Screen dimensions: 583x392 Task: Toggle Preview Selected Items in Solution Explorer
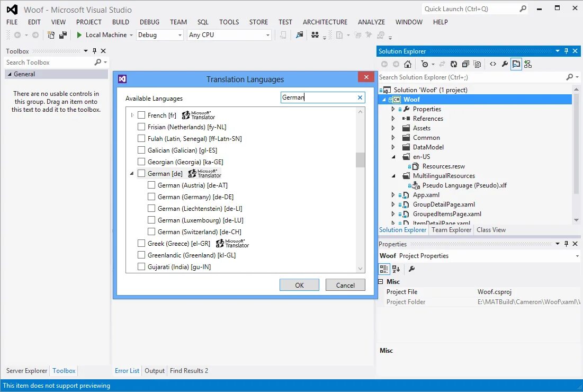tap(516, 64)
